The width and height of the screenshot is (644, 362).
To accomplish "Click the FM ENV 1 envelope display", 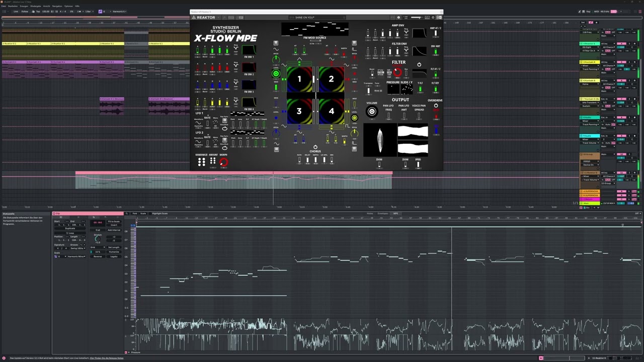I will 249,50.
